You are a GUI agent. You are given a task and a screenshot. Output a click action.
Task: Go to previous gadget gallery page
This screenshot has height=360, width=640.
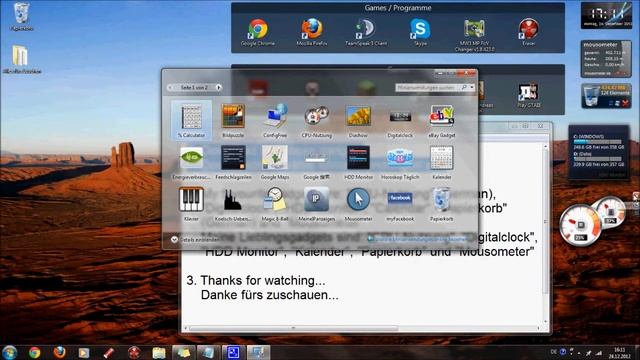pyautogui.click(x=170, y=87)
